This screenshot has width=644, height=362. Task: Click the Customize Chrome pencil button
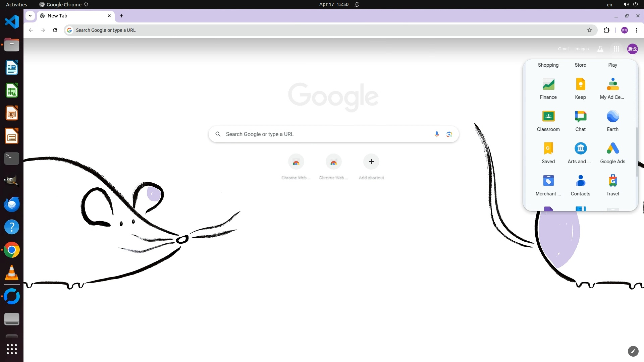pyautogui.click(x=633, y=351)
